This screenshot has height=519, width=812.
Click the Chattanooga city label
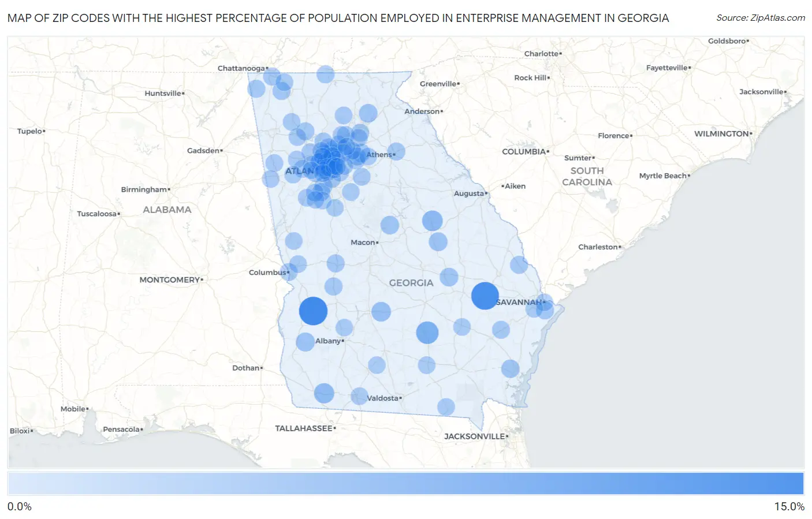click(241, 68)
